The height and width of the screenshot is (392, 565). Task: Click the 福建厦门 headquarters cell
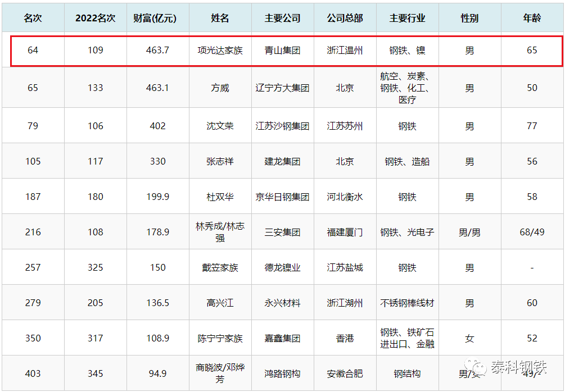(x=345, y=232)
